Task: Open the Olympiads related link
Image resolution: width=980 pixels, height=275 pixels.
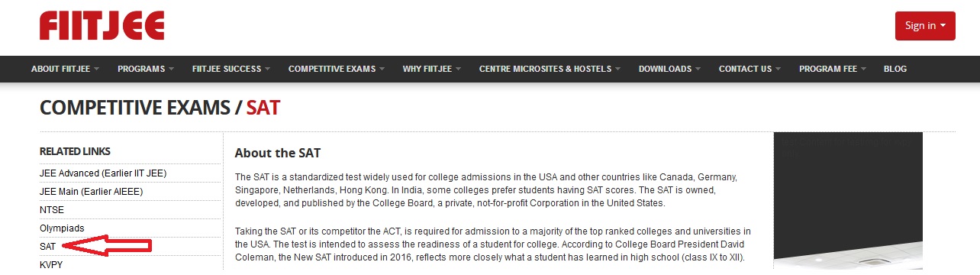Action: click(x=62, y=228)
